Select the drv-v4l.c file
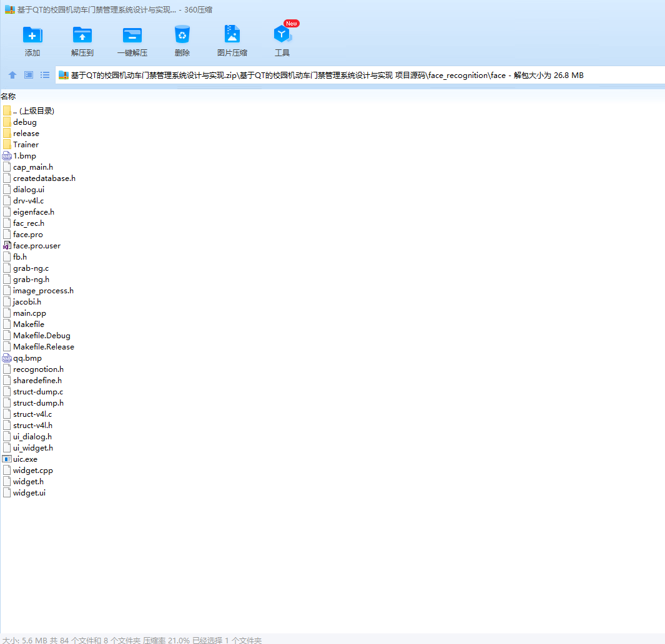Screen dimensions: 665x644 click(23, 200)
